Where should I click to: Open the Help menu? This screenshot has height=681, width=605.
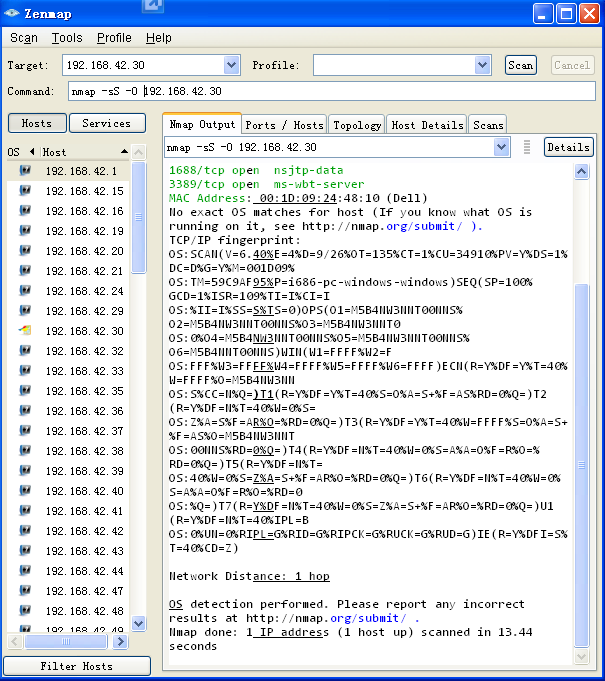pos(159,38)
